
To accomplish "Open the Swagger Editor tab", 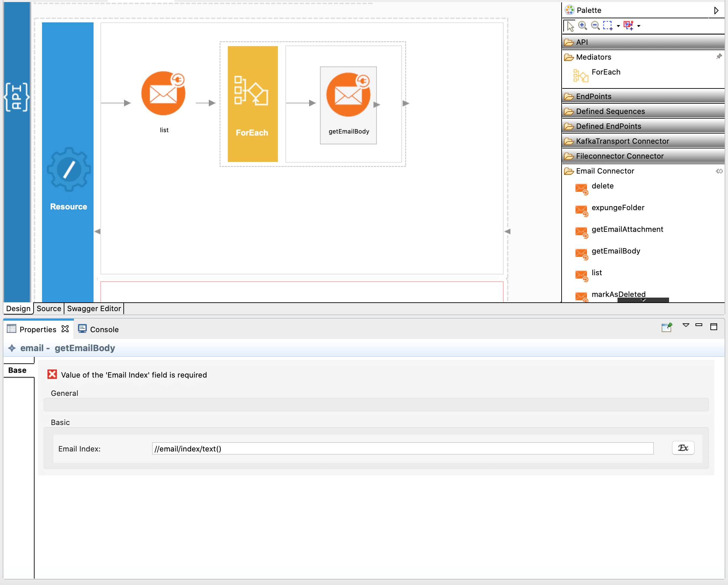I will tap(94, 309).
